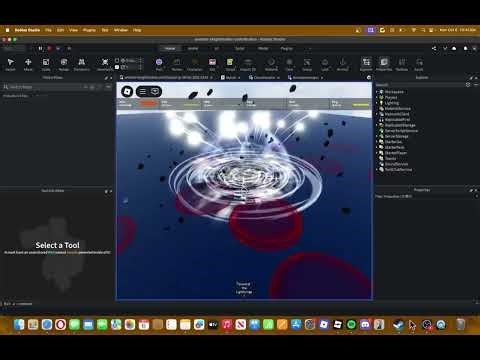Open the Help menu
This screenshot has width=480, height=360.
coord(137,30)
